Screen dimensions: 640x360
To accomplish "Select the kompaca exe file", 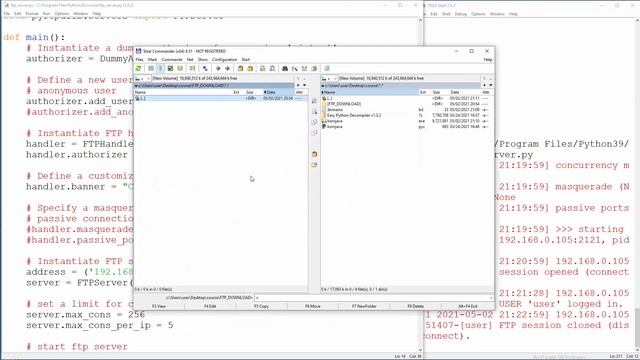I will 407,121.
